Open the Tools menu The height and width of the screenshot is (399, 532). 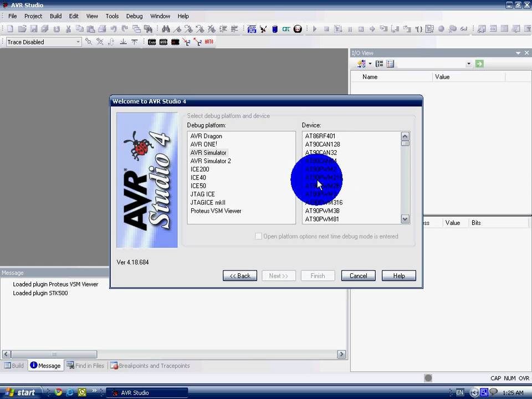(x=112, y=16)
